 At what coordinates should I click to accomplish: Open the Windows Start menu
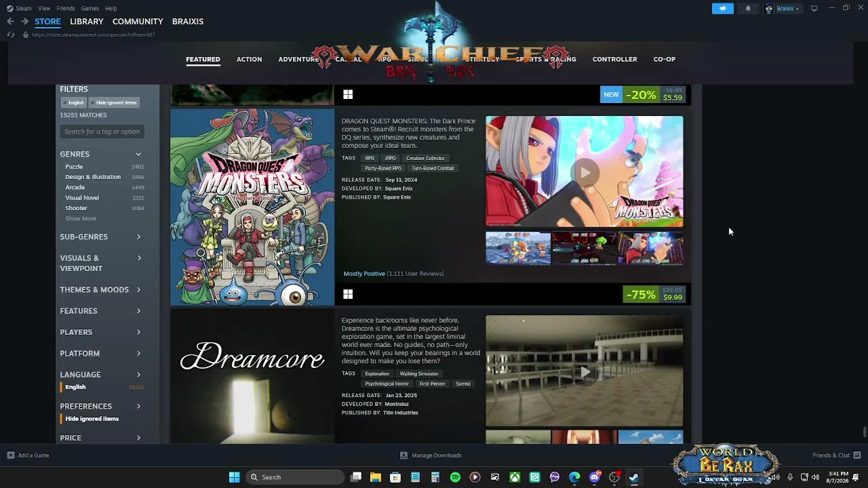click(x=234, y=477)
